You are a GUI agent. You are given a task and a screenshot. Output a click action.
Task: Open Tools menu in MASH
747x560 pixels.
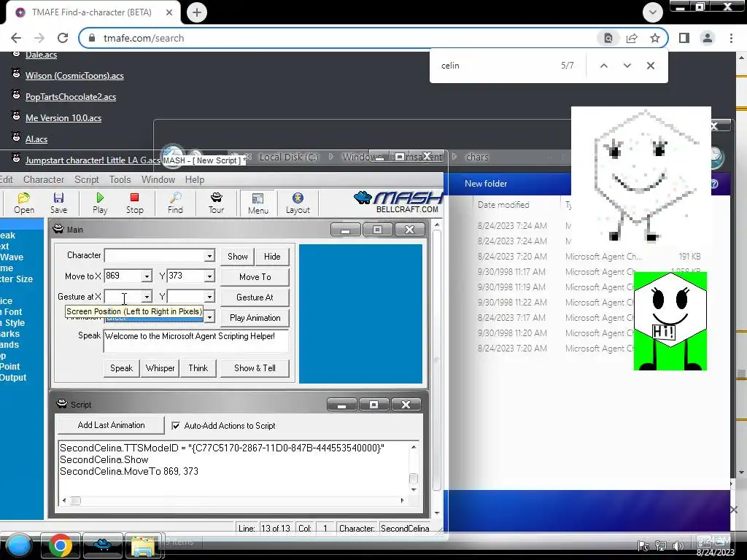[120, 179]
